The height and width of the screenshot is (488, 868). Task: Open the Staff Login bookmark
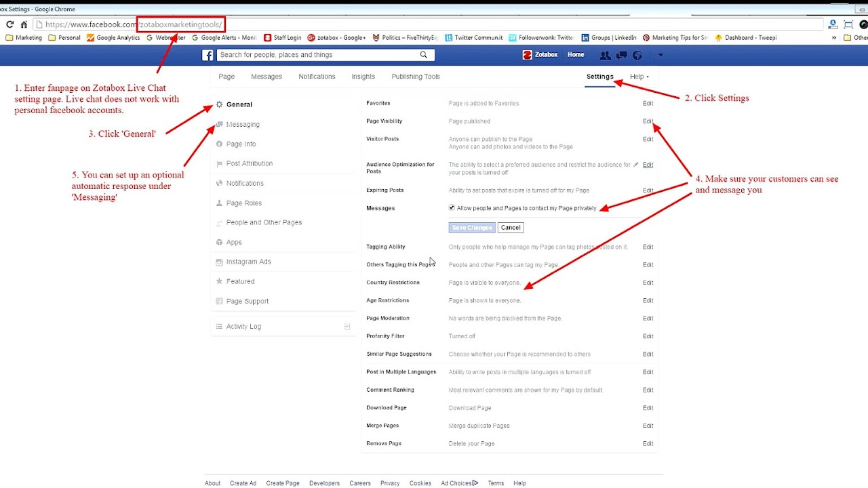[282, 38]
